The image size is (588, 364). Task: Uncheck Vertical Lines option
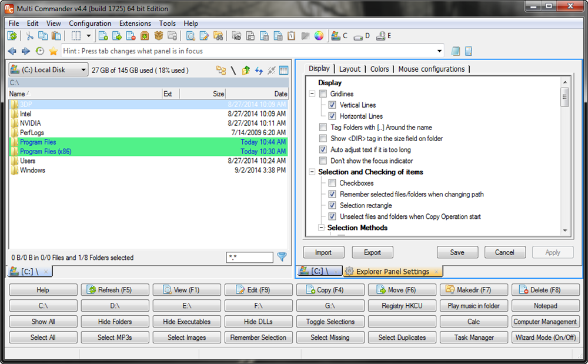coord(332,105)
